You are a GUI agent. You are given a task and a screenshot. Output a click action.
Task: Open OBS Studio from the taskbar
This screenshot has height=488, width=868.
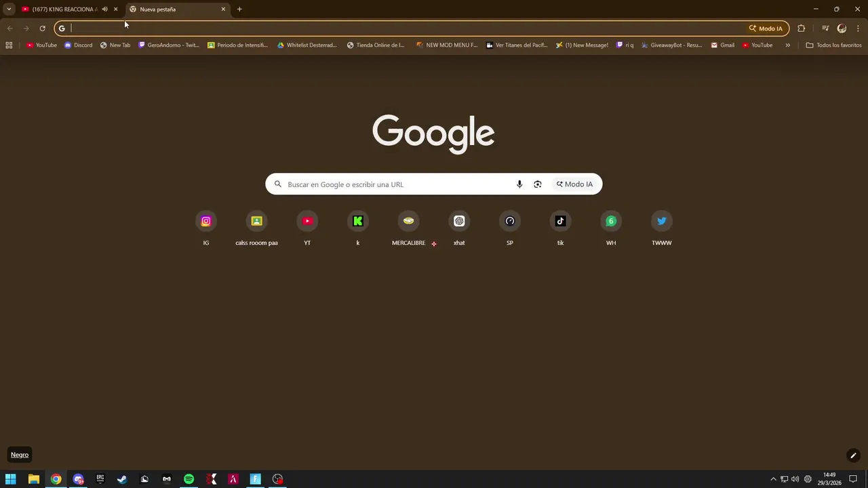pyautogui.click(x=277, y=479)
